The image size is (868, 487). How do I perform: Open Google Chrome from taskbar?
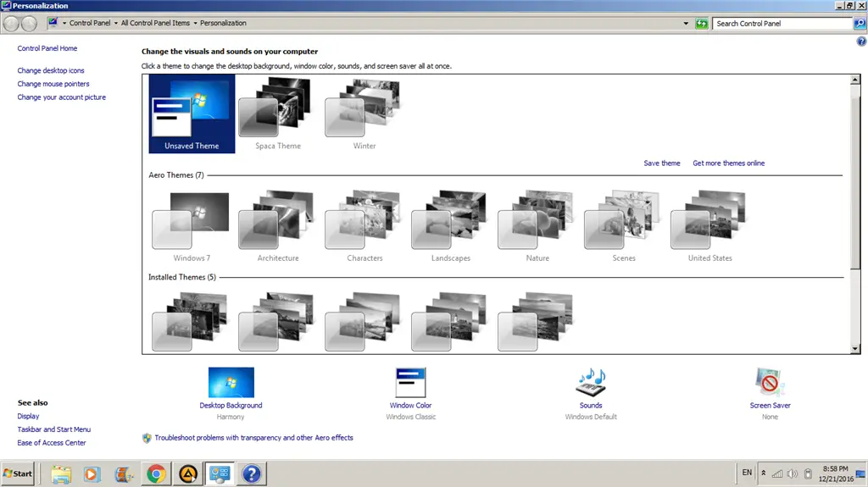pyautogui.click(x=156, y=474)
